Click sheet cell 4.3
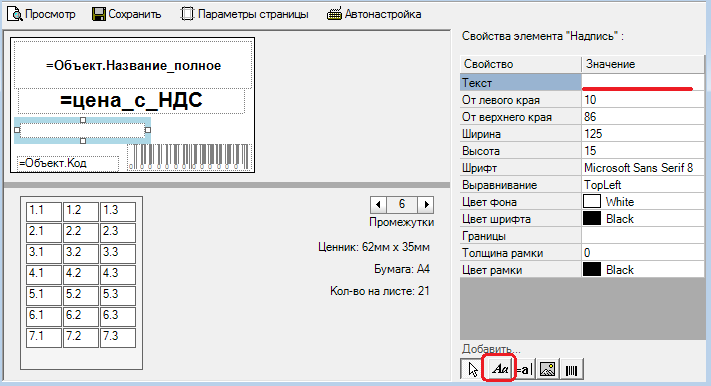The height and width of the screenshot is (386, 711). [118, 274]
